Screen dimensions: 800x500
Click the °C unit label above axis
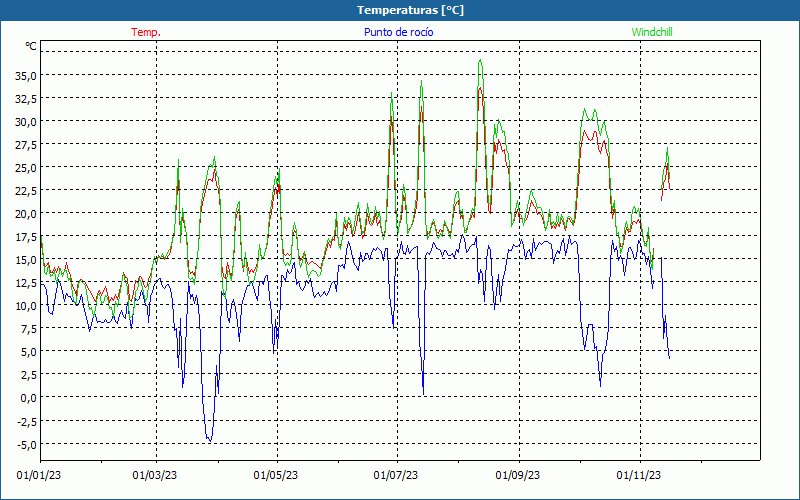tap(31, 46)
